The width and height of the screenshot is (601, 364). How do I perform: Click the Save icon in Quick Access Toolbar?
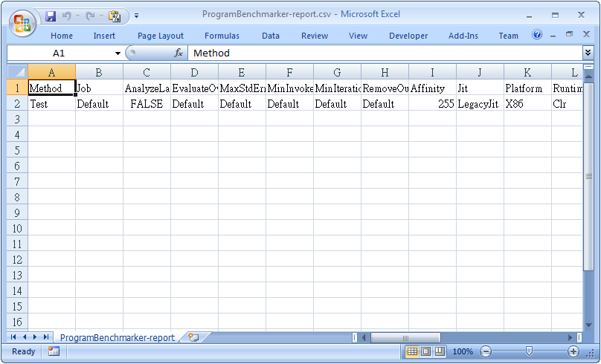click(x=51, y=16)
